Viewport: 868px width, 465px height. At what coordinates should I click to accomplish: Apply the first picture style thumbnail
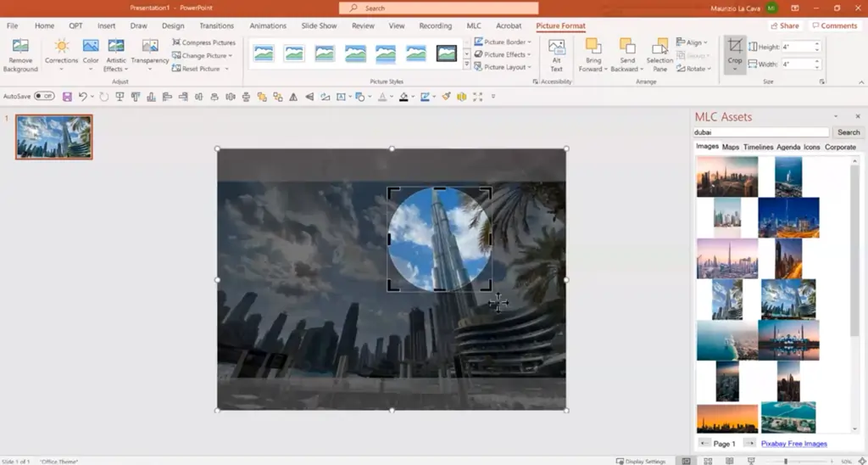[264, 53]
